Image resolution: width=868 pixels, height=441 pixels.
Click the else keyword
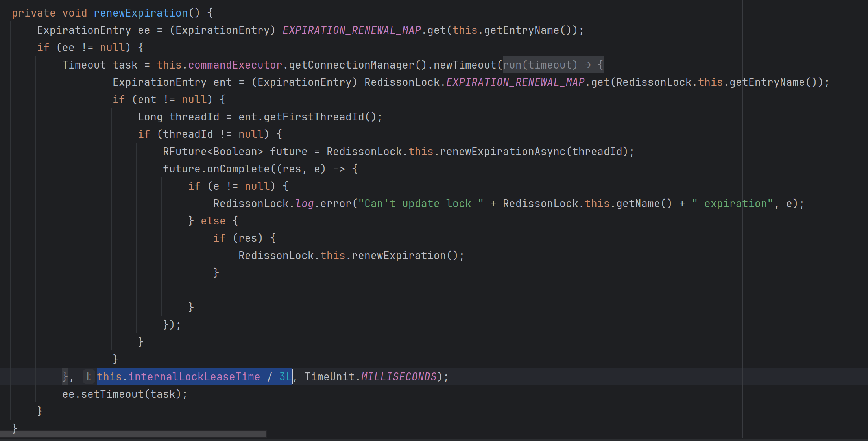pyautogui.click(x=213, y=221)
